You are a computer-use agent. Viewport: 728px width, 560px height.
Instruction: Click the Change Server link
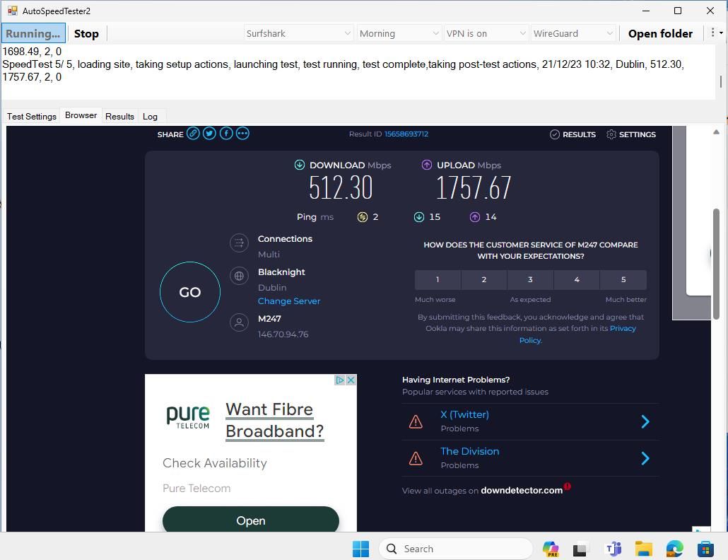289,301
